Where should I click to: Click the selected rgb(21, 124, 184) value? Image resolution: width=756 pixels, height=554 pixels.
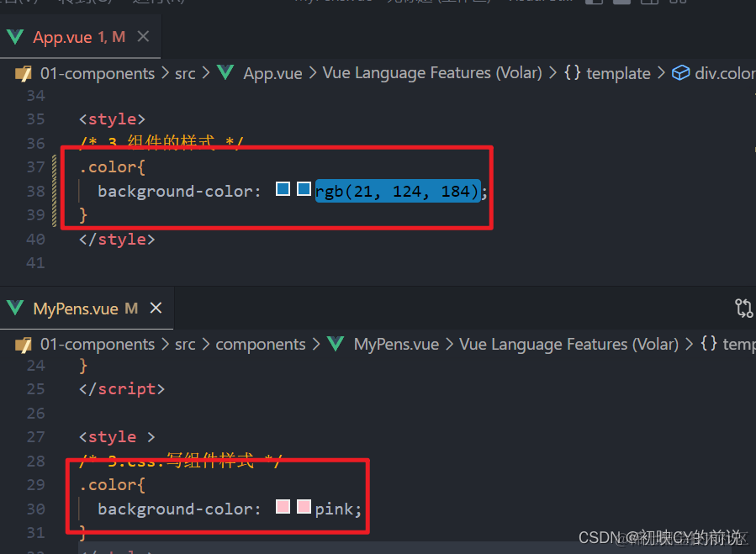tap(397, 192)
